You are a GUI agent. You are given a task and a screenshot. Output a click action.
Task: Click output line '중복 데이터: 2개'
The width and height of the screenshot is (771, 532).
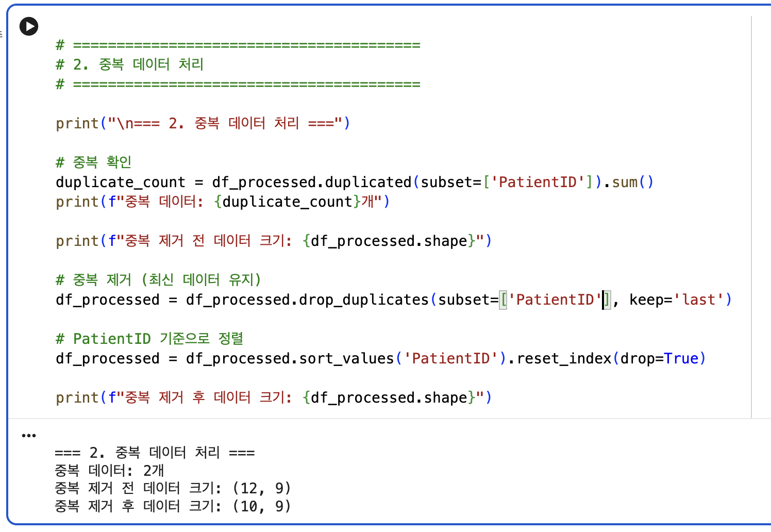click(x=109, y=471)
